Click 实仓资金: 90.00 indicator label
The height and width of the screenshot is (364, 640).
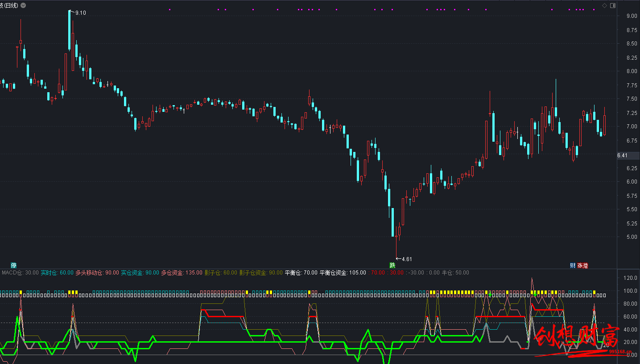pyautogui.click(x=140, y=272)
